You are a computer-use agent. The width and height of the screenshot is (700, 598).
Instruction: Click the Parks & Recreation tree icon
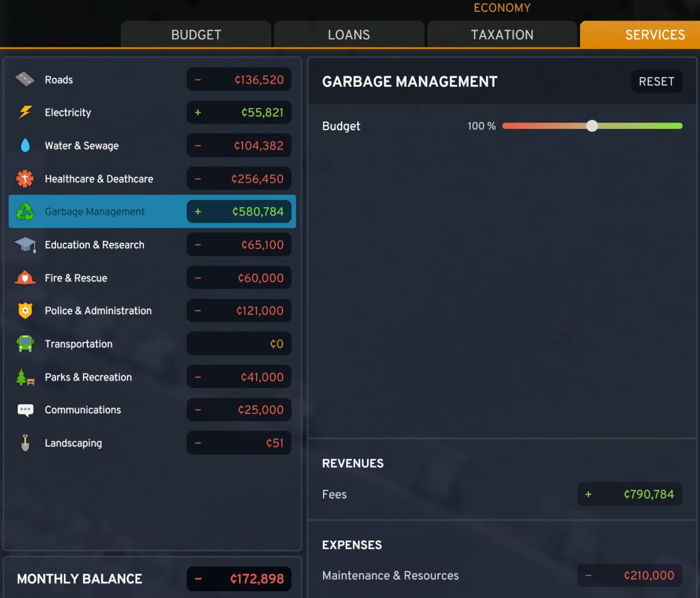pyautogui.click(x=25, y=377)
